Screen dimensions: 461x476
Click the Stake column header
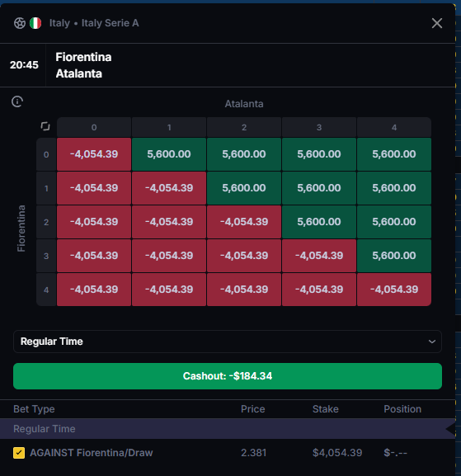tap(326, 409)
